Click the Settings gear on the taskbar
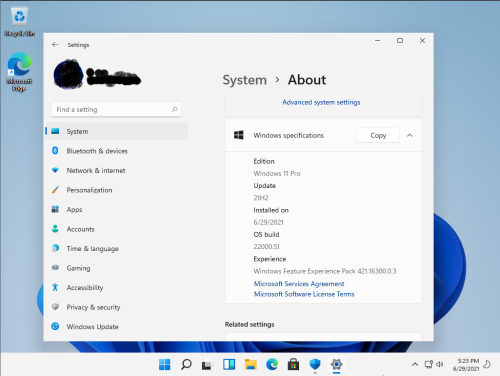500x376 pixels. [337, 364]
